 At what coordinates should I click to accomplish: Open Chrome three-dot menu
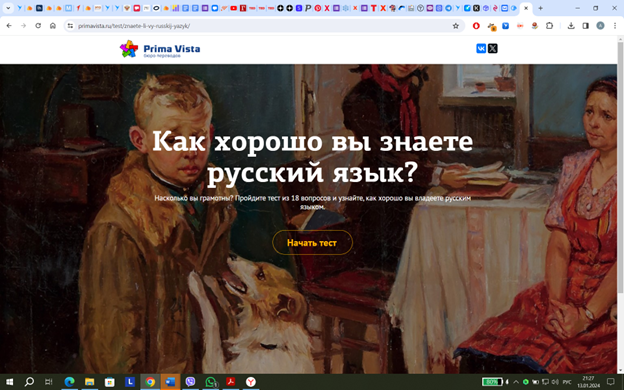coord(615,26)
